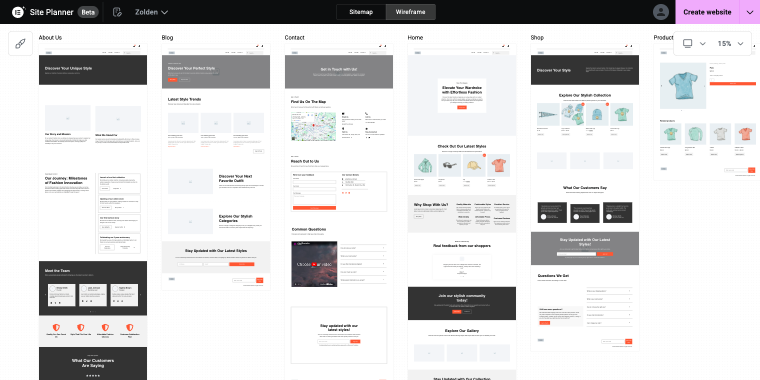Screen dimensions: 760x380
Task: Click 'Find Us On The Map' in Contact
Action: click(308, 102)
